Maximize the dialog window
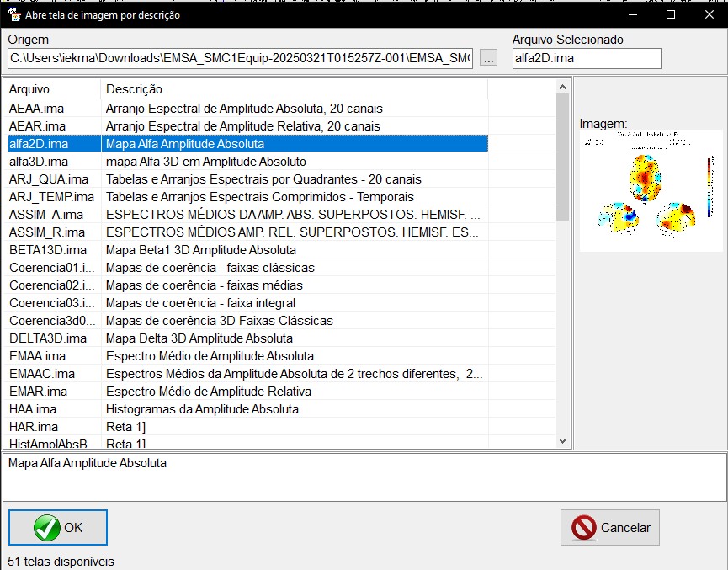 [671, 14]
